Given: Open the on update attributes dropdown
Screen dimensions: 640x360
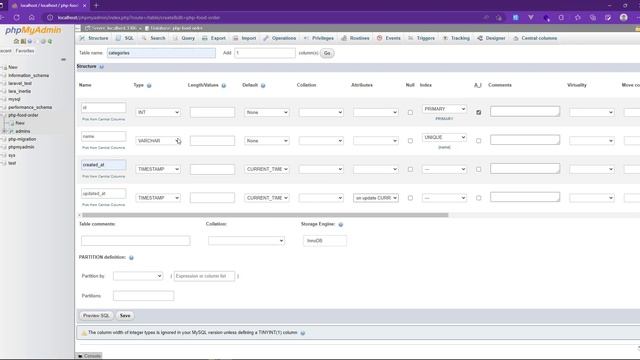Looking at the screenshot, I should pyautogui.click(x=376, y=198).
